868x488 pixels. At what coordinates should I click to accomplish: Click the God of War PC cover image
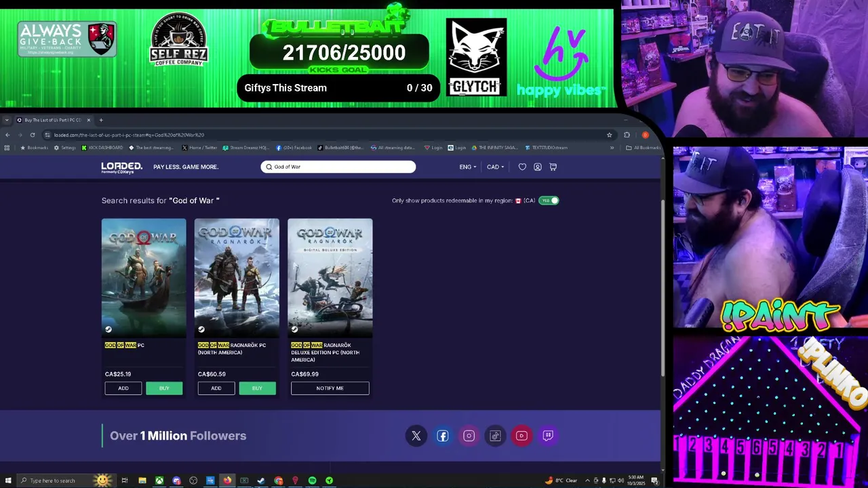pos(144,278)
